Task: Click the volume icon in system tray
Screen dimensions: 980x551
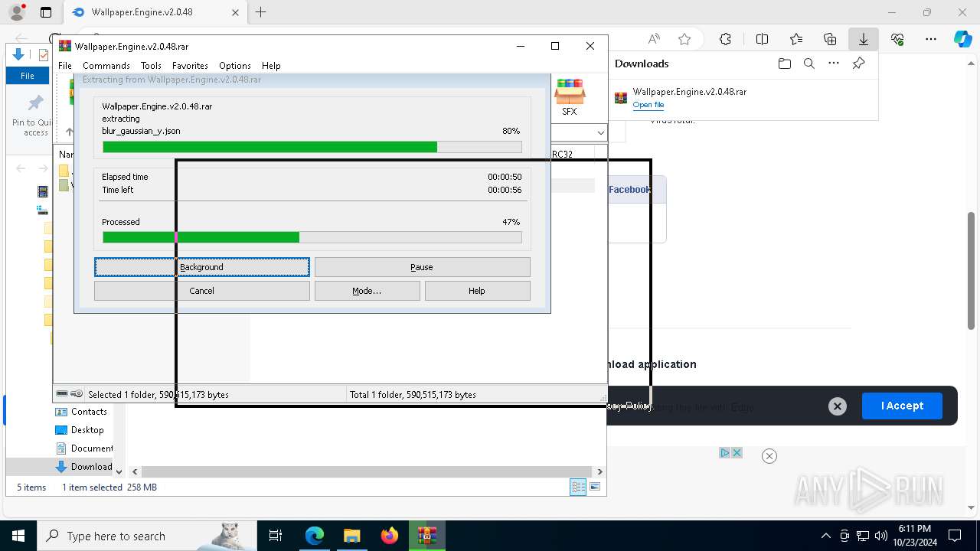Action: pyautogui.click(x=881, y=536)
